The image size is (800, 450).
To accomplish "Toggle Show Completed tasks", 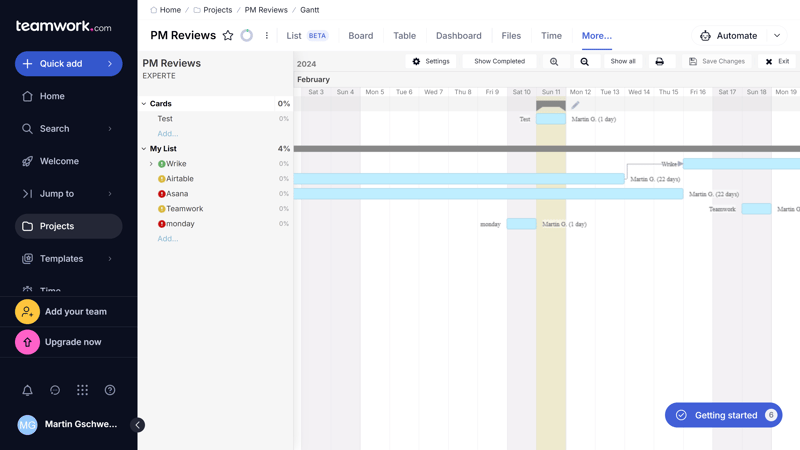I will click(499, 61).
